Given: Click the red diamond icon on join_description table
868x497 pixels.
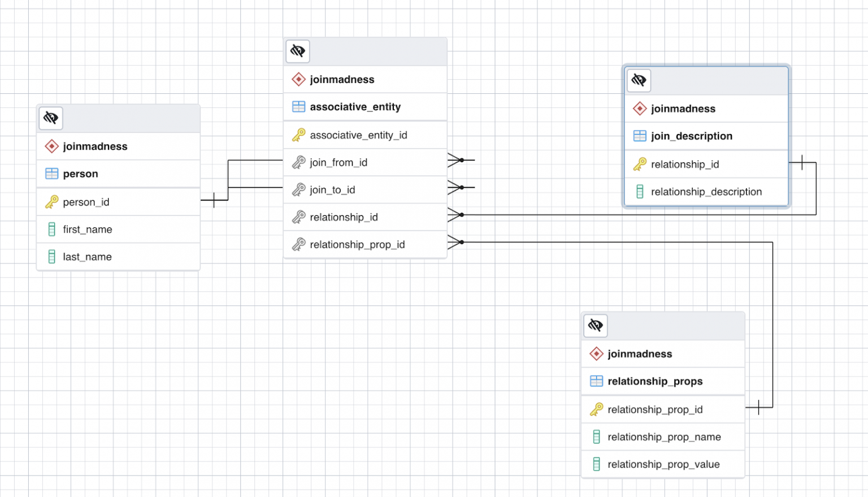Looking at the screenshot, I should 639,109.
